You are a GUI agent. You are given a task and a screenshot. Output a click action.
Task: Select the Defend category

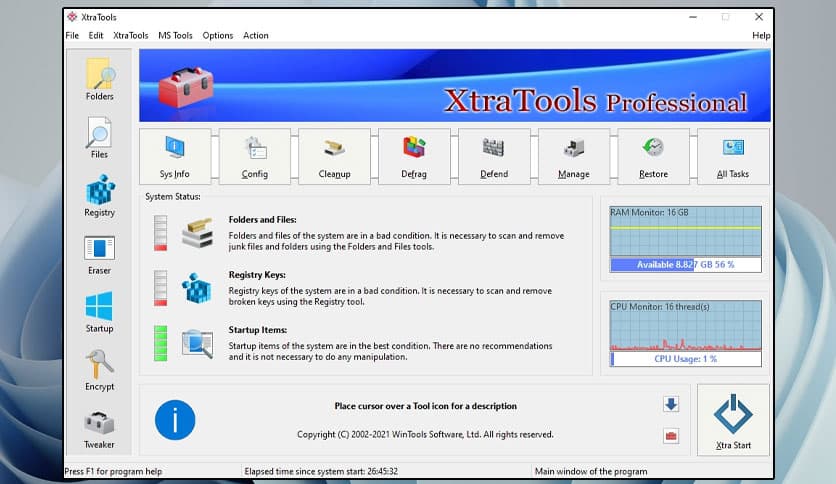click(x=494, y=156)
